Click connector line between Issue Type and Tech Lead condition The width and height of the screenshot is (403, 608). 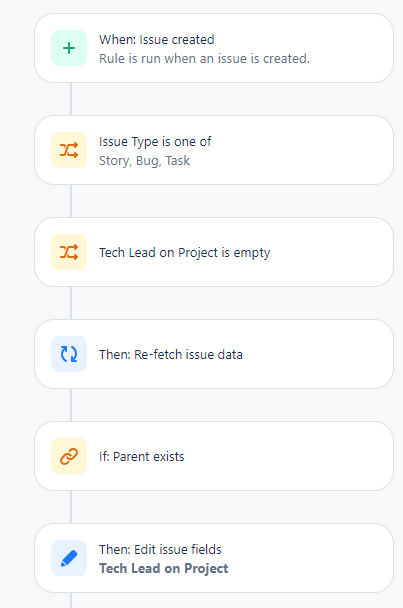[71, 201]
